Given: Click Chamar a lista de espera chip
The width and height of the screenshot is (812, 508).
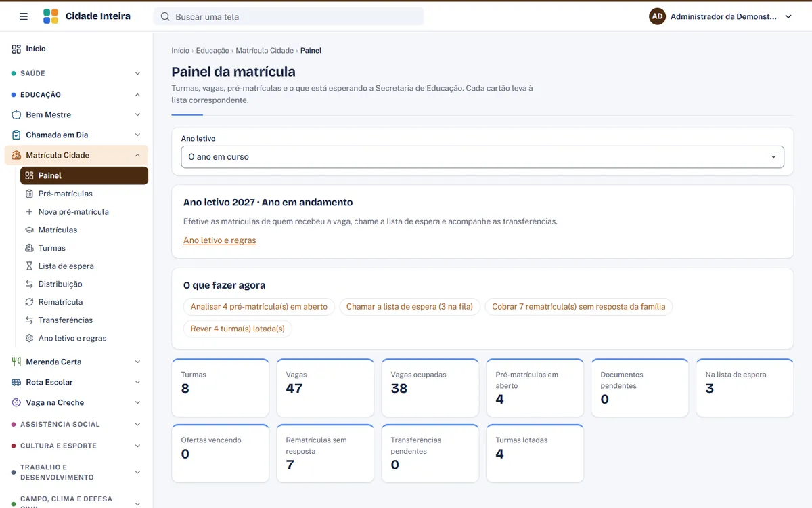Looking at the screenshot, I should click(x=410, y=307).
